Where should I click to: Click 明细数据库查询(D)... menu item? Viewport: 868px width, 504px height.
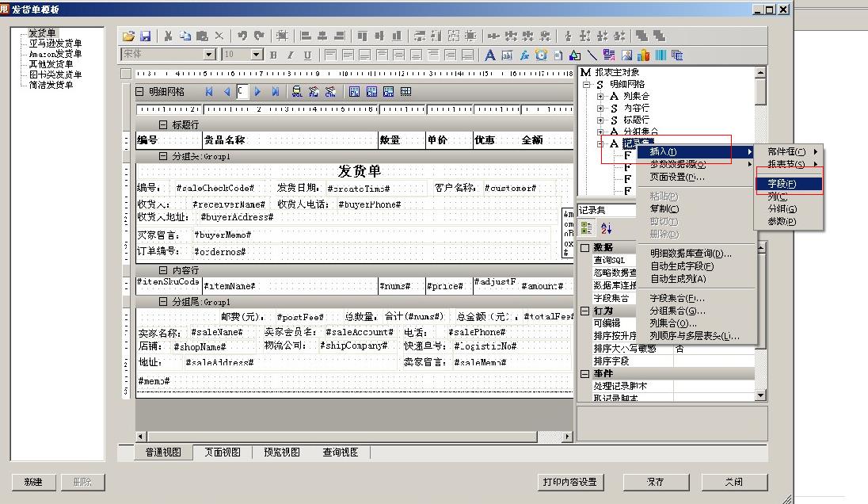[696, 254]
